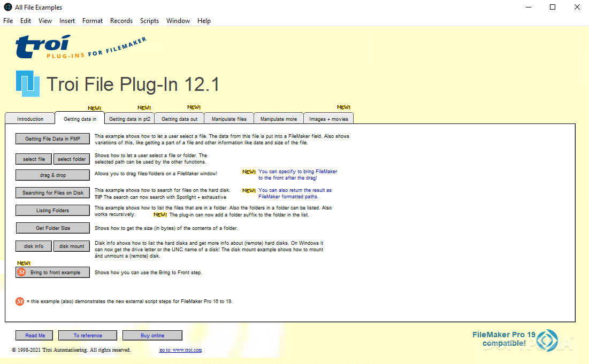Open the Manipulate files tab
Viewport: 589px width, 364px height.
[x=229, y=119]
